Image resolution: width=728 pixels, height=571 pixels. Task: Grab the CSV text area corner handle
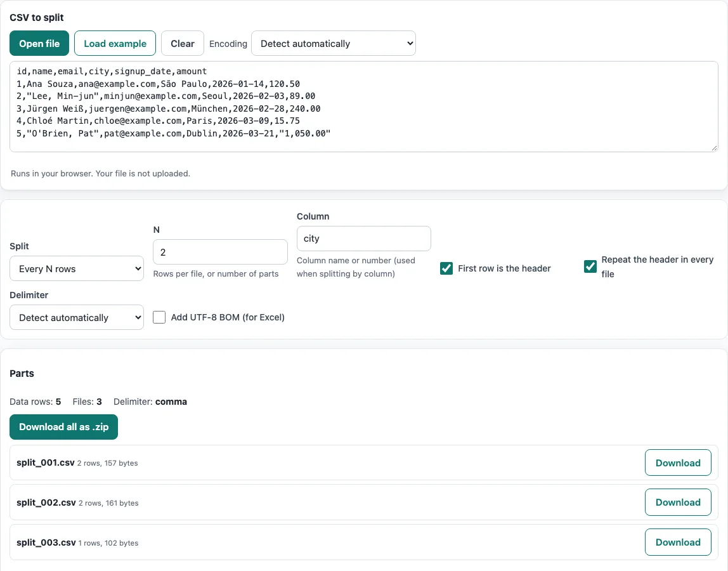point(714,148)
